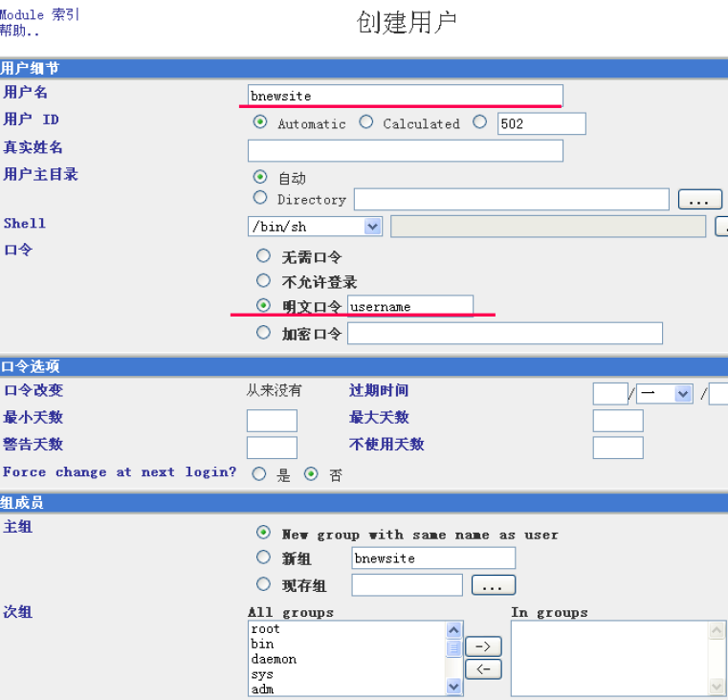Open the Shell /bin/sh dropdown

pyautogui.click(x=372, y=227)
